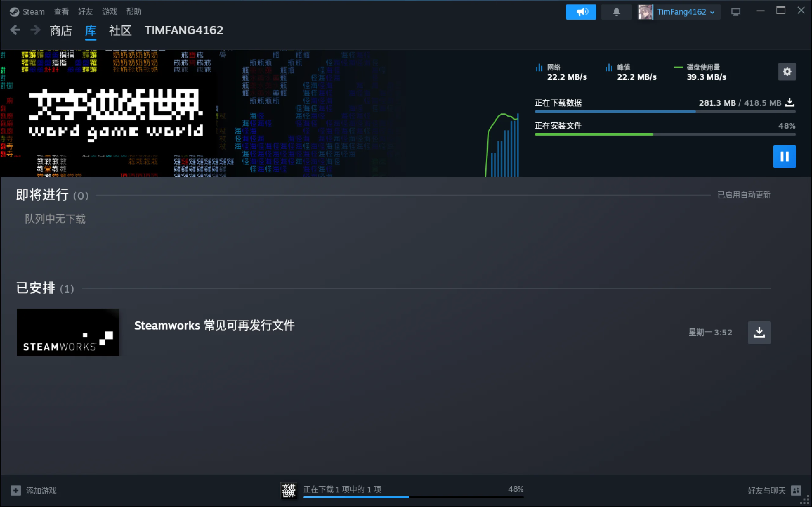Go forward with the right arrow
Viewport: 812px width, 507px height.
tap(35, 30)
